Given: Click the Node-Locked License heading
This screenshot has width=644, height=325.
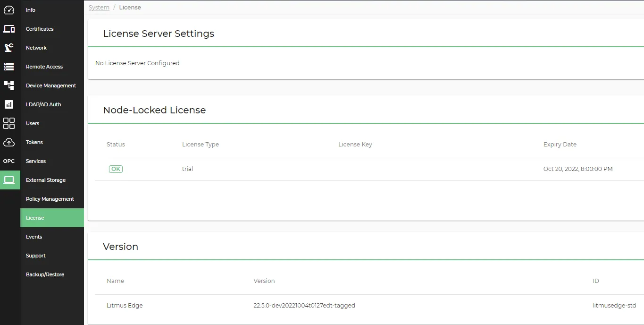Looking at the screenshot, I should pos(154,110).
